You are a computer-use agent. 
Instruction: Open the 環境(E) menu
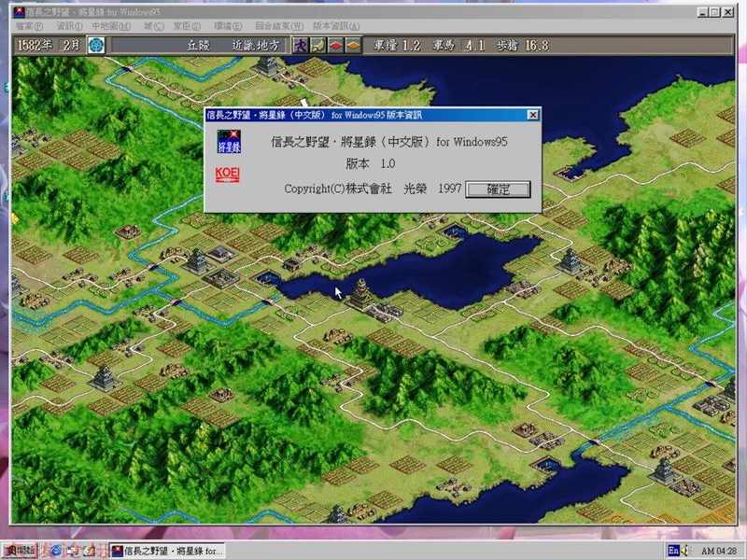click(228, 26)
